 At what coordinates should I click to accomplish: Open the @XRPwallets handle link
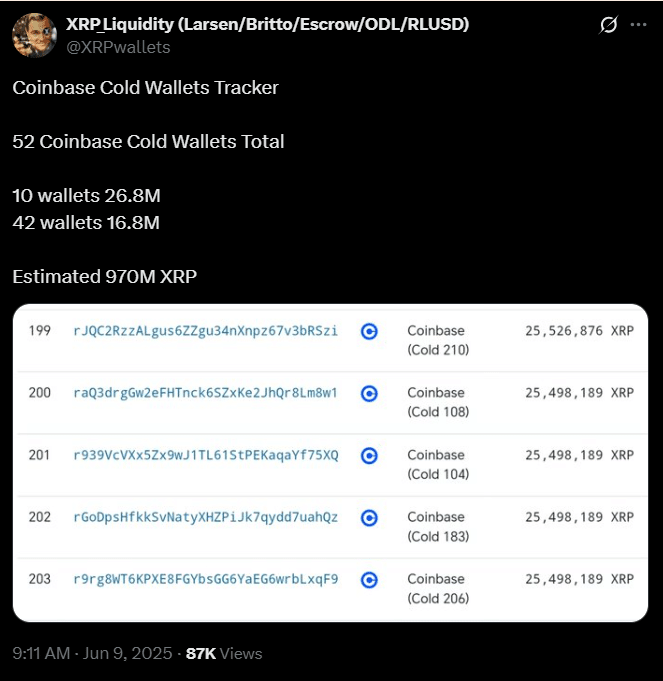tap(118, 47)
